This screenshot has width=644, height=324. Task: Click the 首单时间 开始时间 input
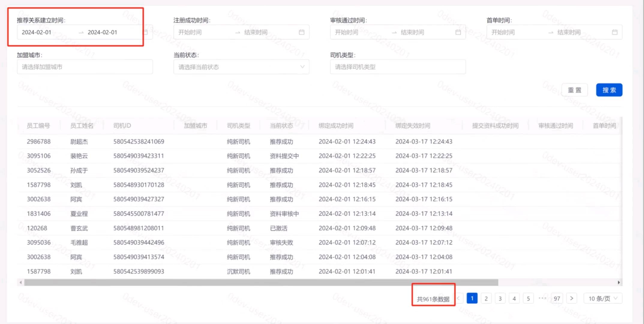pyautogui.click(x=503, y=32)
